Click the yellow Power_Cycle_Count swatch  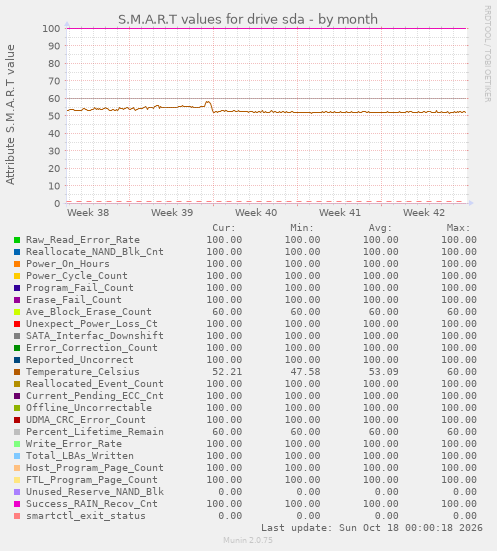point(17,276)
